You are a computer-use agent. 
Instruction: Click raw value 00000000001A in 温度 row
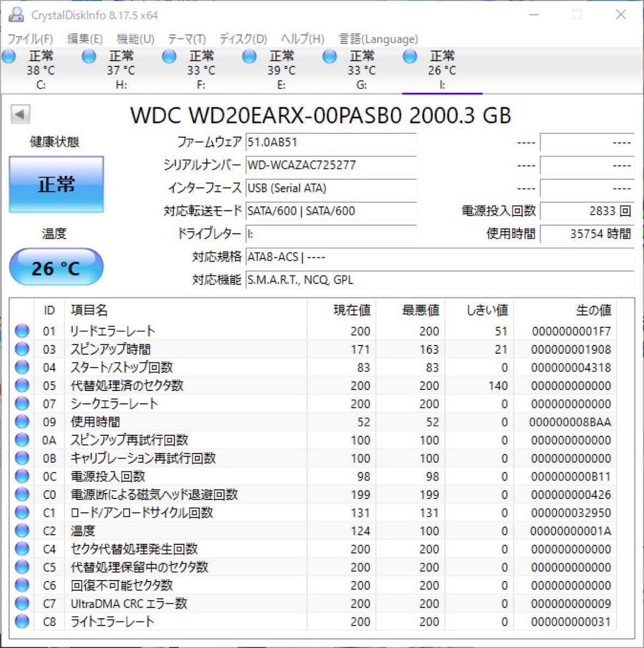571,531
